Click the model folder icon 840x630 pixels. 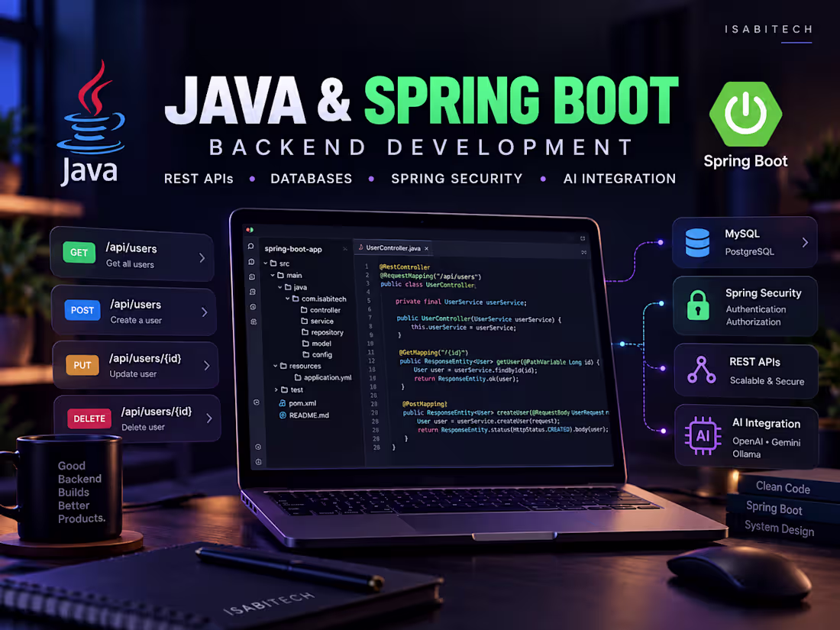pyautogui.click(x=305, y=344)
